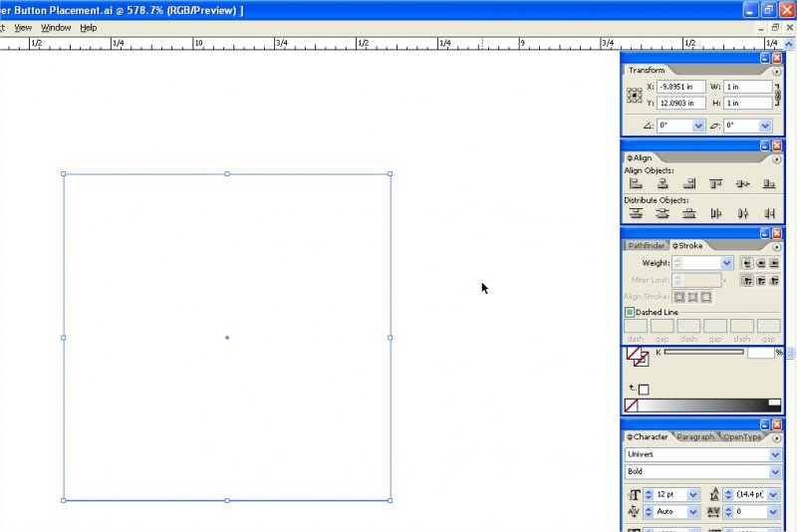Select Butt Cap stroke option

pos(747,263)
